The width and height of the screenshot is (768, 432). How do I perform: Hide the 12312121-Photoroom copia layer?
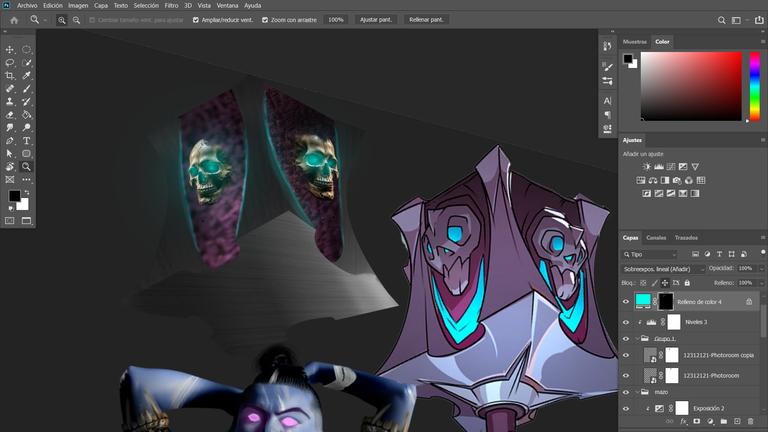tap(625, 355)
